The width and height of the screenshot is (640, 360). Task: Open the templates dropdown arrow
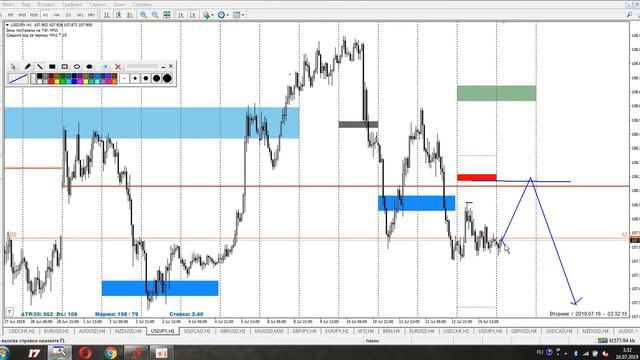pos(243,15)
